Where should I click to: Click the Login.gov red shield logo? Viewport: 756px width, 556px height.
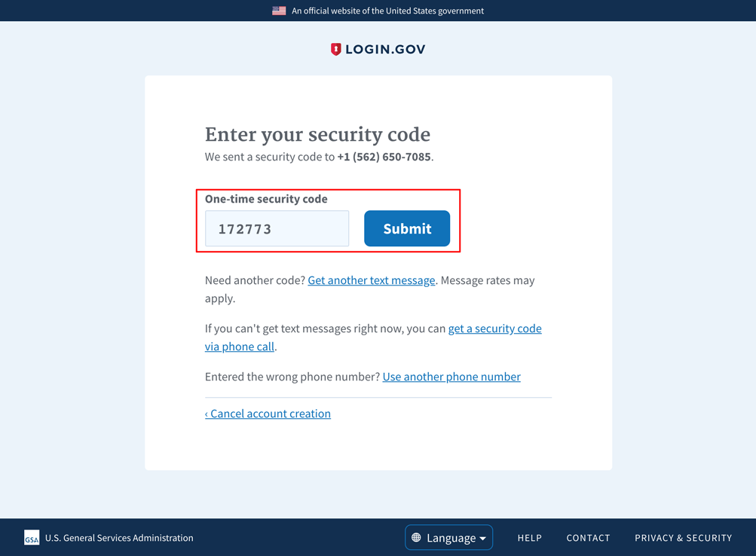point(336,49)
